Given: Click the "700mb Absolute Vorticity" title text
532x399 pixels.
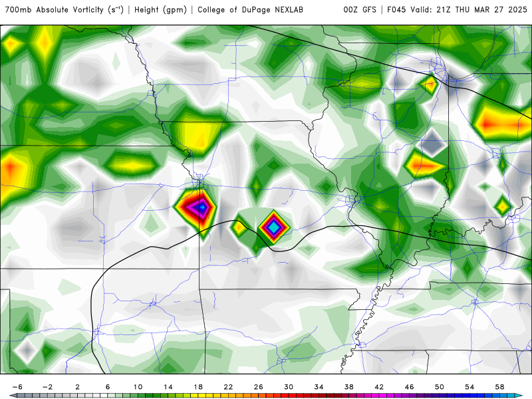Looking at the screenshot, I should [54, 10].
